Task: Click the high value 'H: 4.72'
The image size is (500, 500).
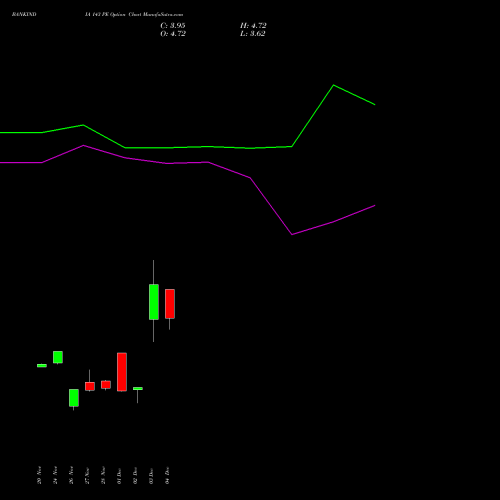Action: tap(253, 26)
